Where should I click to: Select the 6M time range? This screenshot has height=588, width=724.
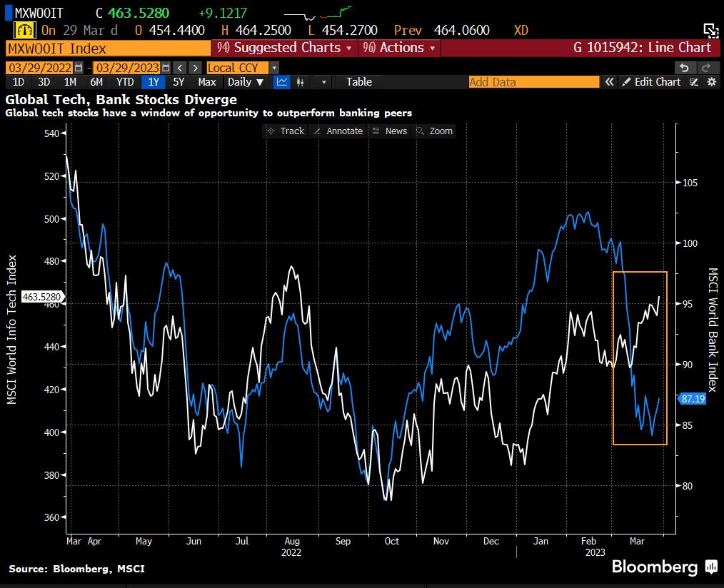[96, 82]
